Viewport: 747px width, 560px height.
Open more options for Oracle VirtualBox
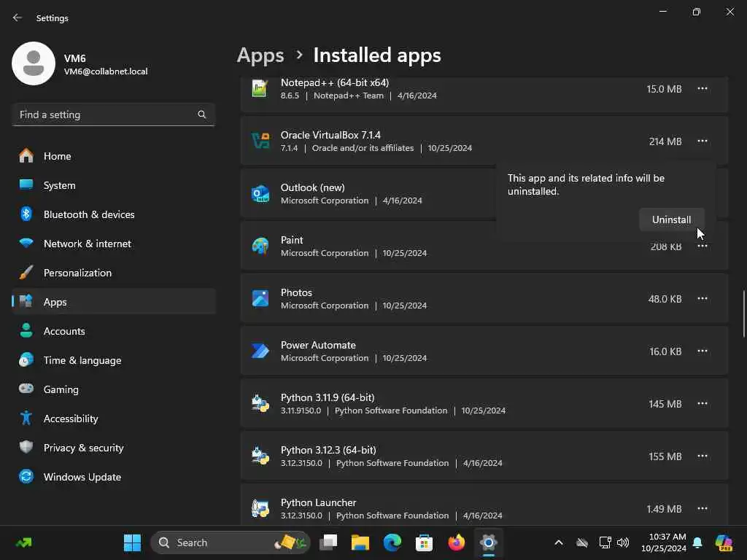coord(702,141)
